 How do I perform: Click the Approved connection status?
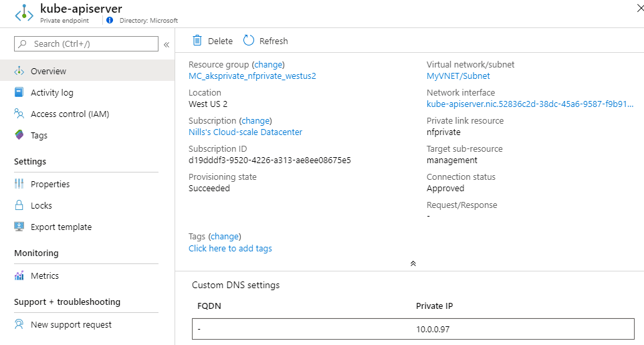tap(445, 189)
